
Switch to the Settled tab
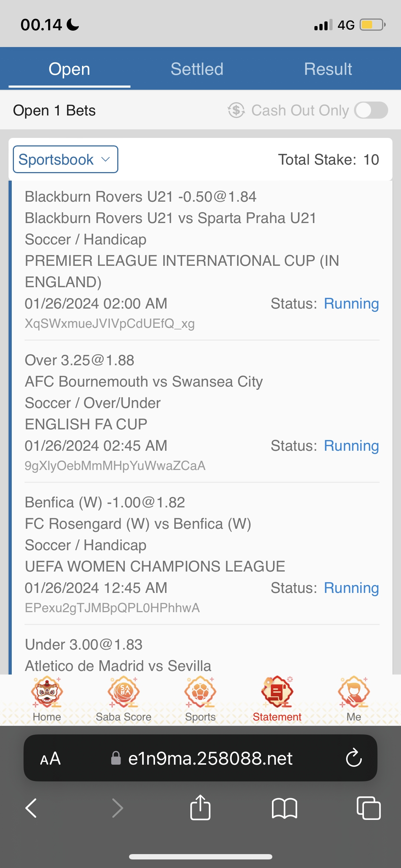(197, 69)
